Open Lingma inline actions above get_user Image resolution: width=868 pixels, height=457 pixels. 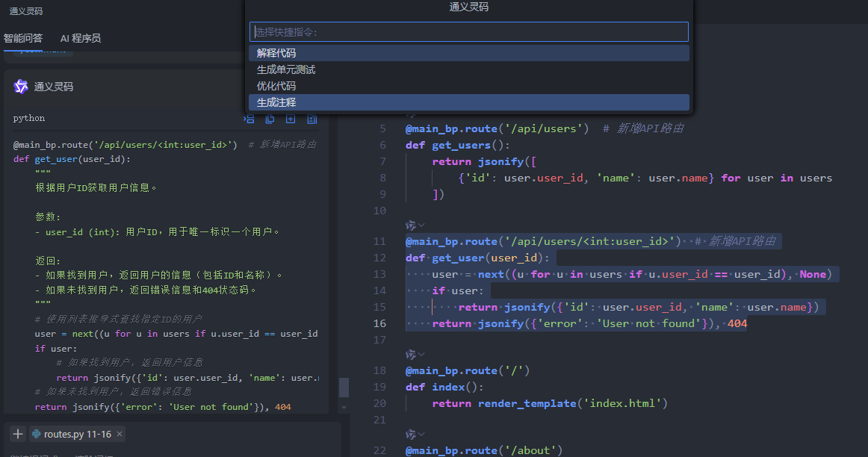[415, 226]
